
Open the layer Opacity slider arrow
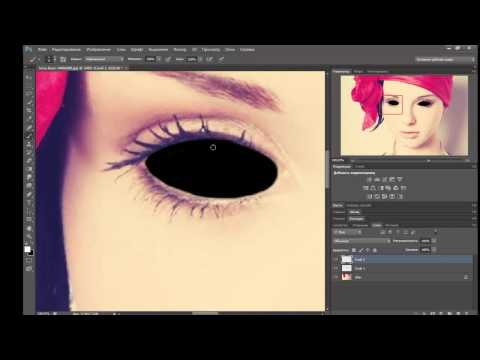(434, 241)
